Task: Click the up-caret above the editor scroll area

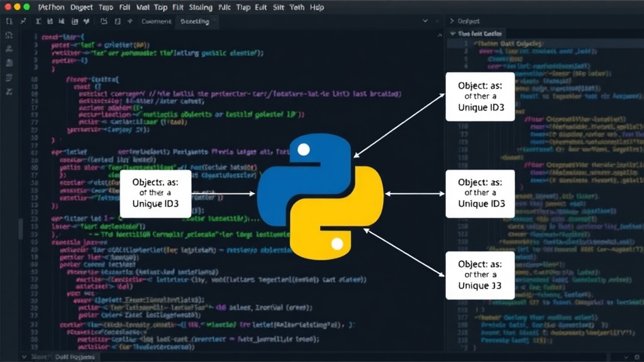Action: (440, 35)
